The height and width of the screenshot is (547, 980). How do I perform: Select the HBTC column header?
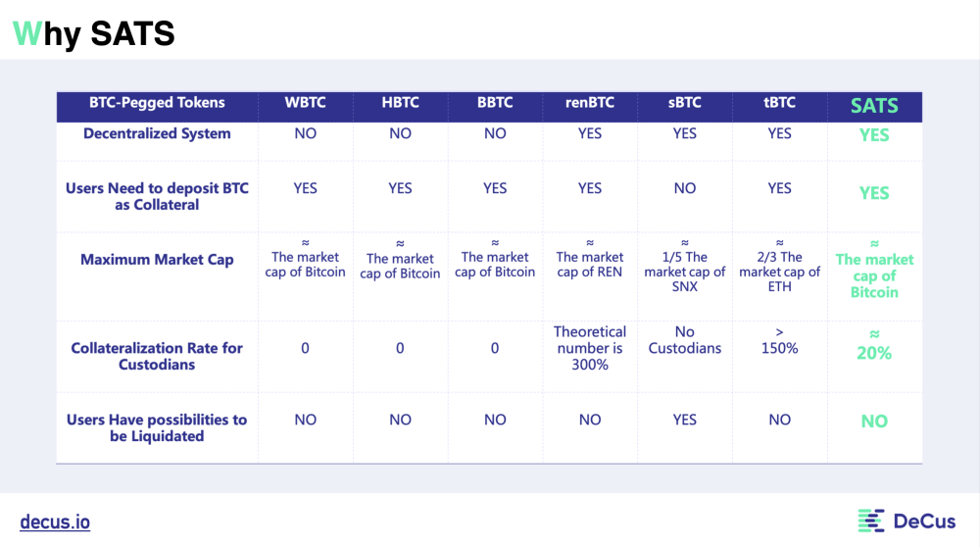click(x=400, y=103)
